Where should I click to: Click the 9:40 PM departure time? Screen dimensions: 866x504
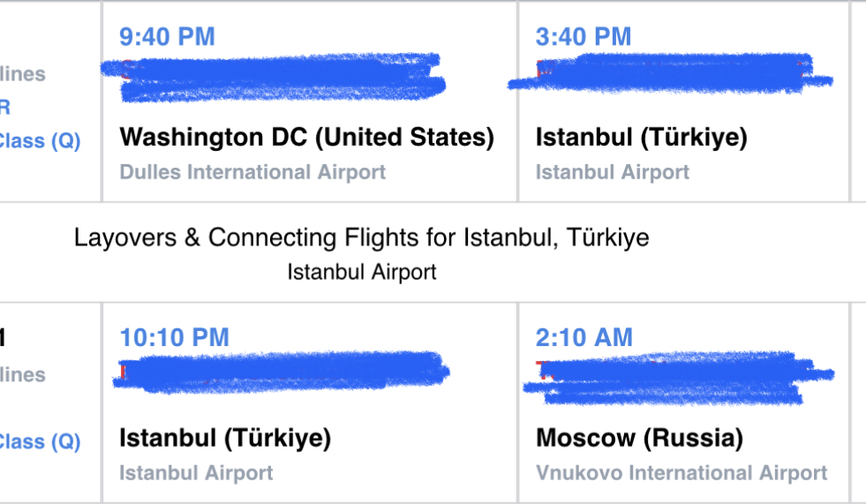click(167, 36)
